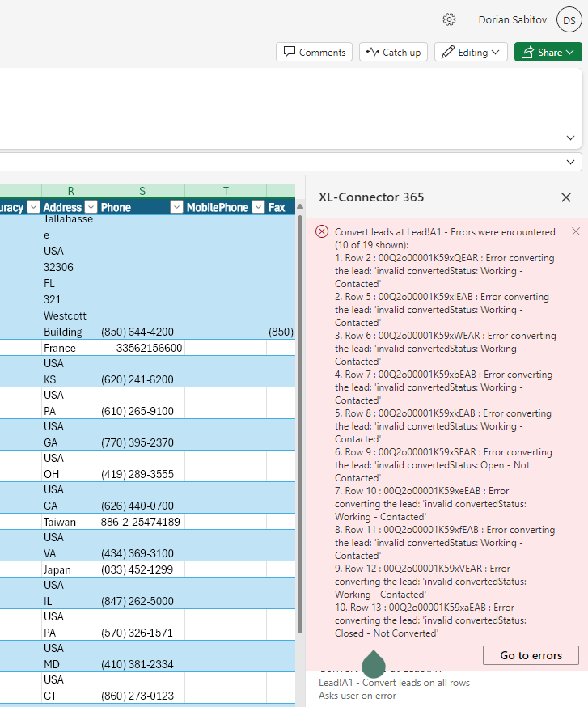Open the Address column filter dropdown
This screenshot has height=707, width=588.
coord(91,207)
